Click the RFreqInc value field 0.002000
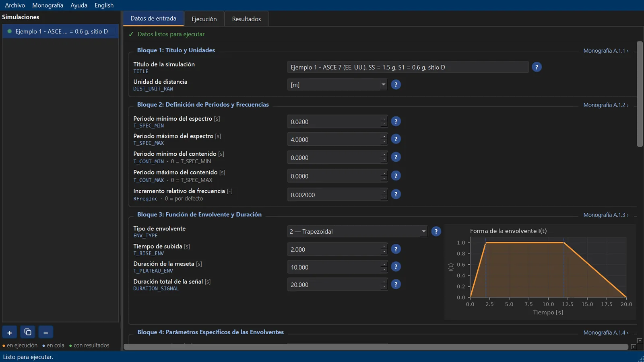The image size is (644, 362). (x=337, y=195)
